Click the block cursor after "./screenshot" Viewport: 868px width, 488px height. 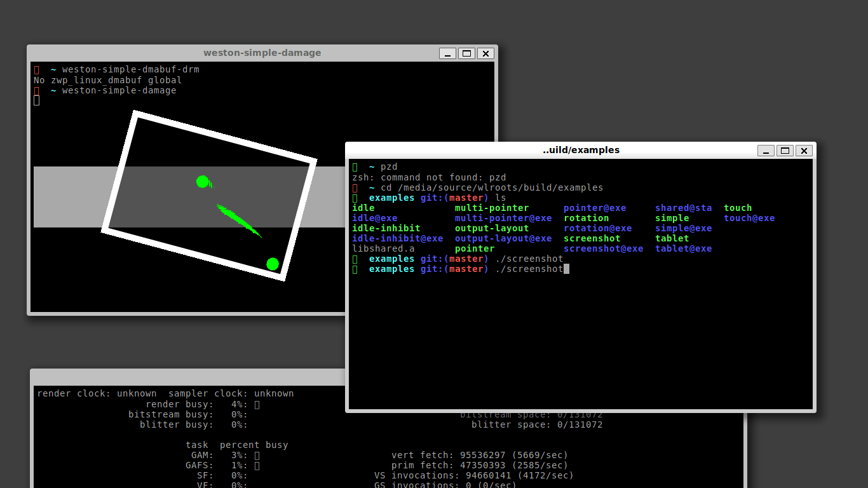566,269
